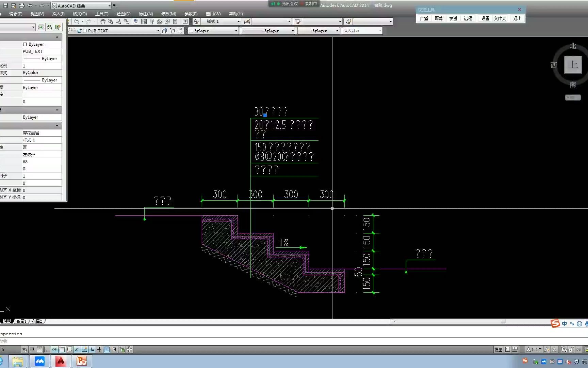The height and width of the screenshot is (368, 588).
Task: Select the Zoom Previous tool
Action: [126, 21]
